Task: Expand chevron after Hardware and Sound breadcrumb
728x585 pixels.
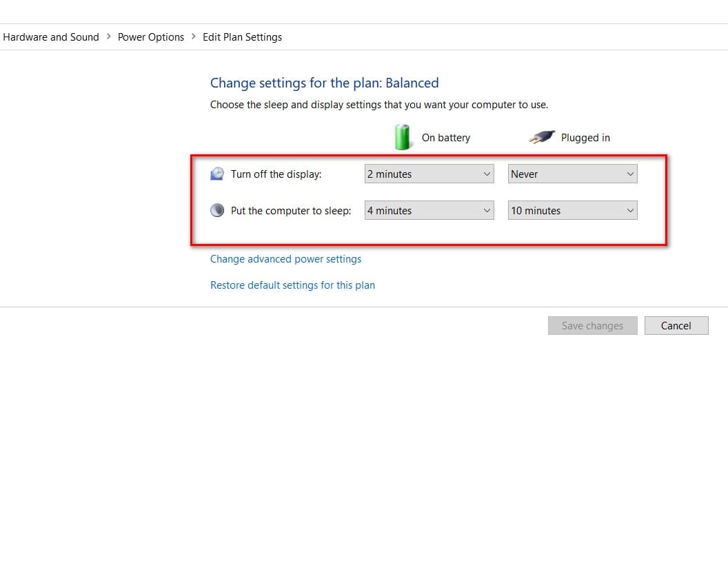Action: pyautogui.click(x=109, y=37)
